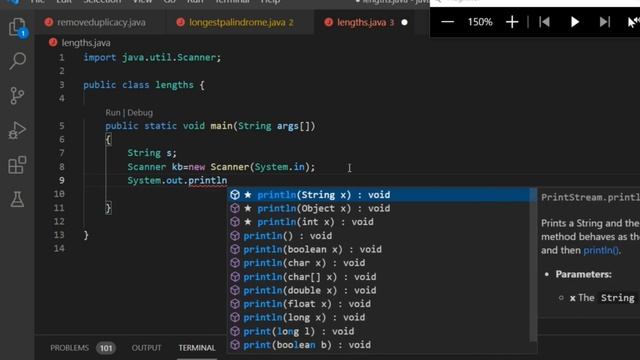This screenshot has height=360, width=640.
Task: Open the PROBLEMS panel tab
Action: (69, 348)
